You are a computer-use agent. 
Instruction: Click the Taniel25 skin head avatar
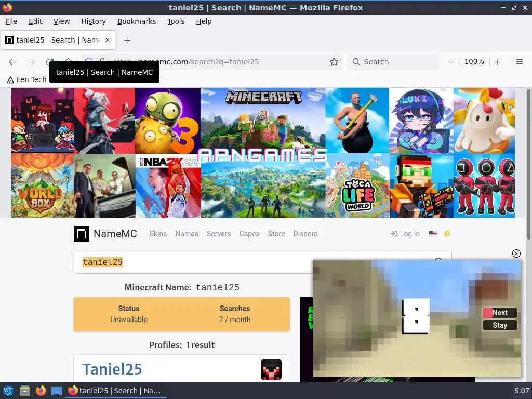coord(271,369)
